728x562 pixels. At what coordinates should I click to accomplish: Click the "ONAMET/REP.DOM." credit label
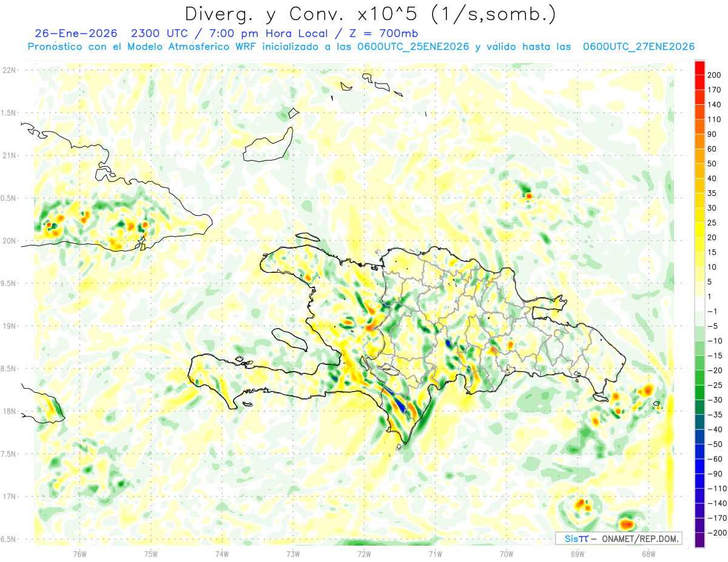coord(639,539)
